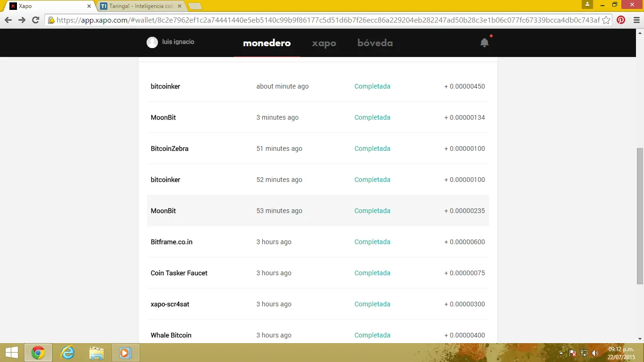Screen dimensions: 644x362
Task: Open the Windows Start button
Action: click(11, 353)
